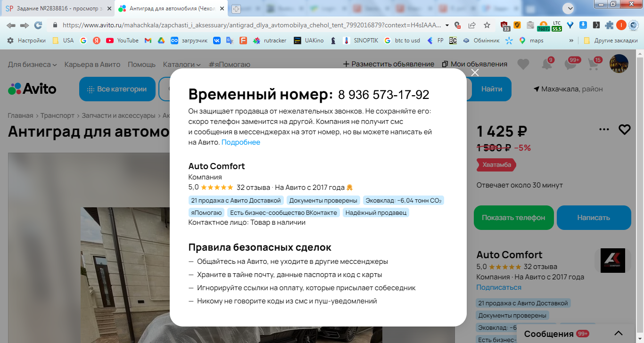Click Главная breadcrumb
644x343 pixels.
20,115
